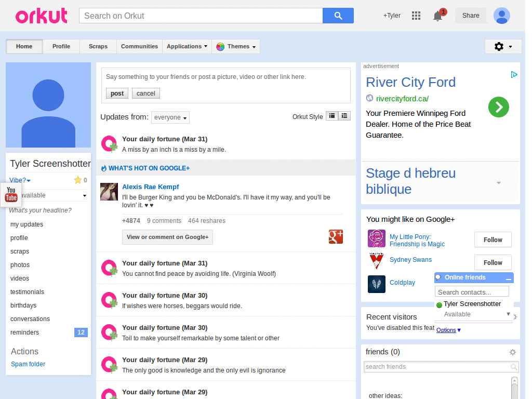Open the chat Options dropdown
The image size is (532, 399).
click(448, 330)
